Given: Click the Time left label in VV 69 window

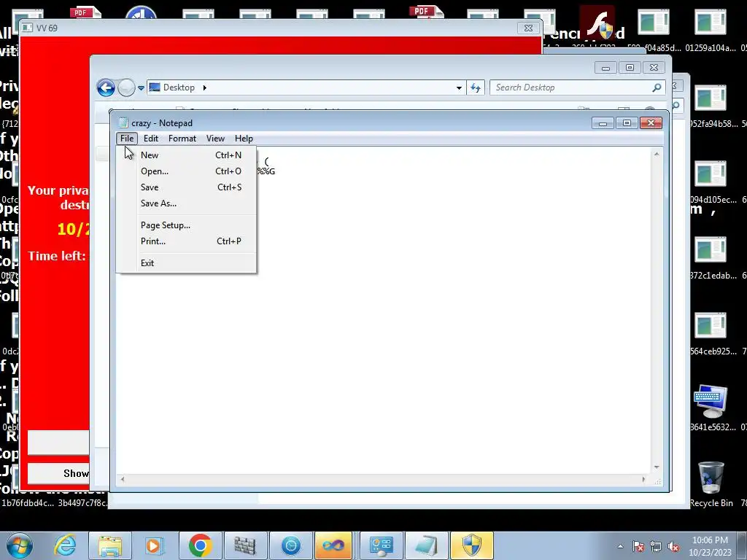Looking at the screenshot, I should coord(57,256).
